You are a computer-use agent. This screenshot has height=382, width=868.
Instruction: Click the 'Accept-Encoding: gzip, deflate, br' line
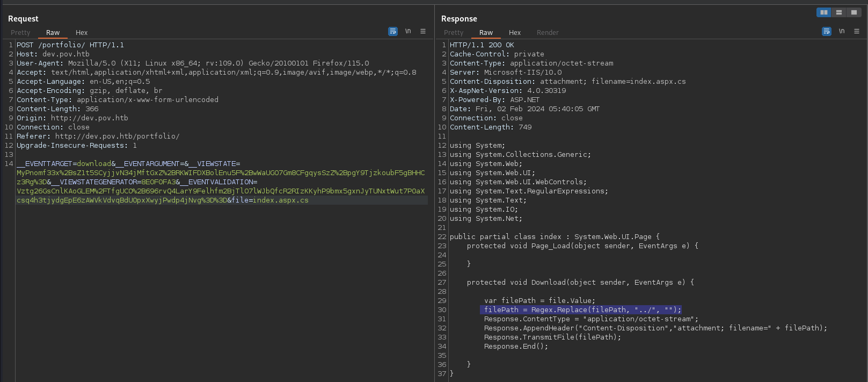click(x=90, y=91)
